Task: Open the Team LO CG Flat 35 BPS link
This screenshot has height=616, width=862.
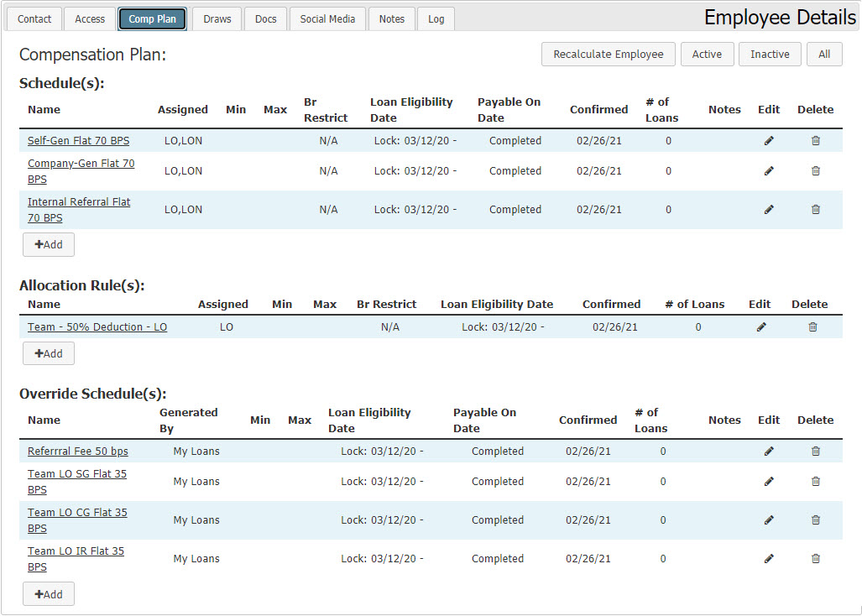Action: 77,519
